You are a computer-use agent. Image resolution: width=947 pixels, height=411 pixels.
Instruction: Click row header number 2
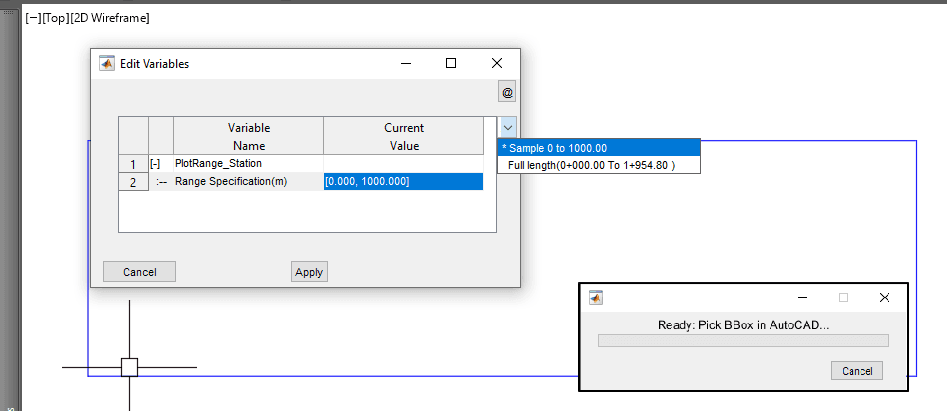click(x=133, y=182)
